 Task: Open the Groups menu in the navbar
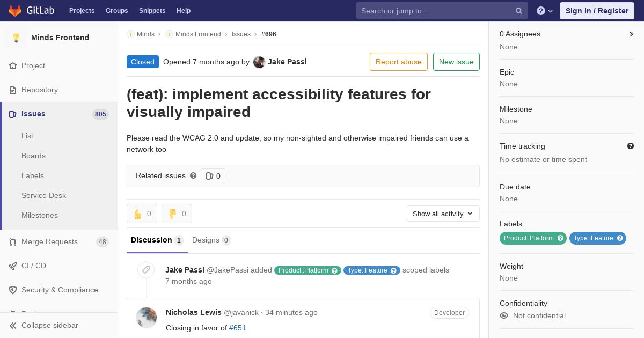116,11
